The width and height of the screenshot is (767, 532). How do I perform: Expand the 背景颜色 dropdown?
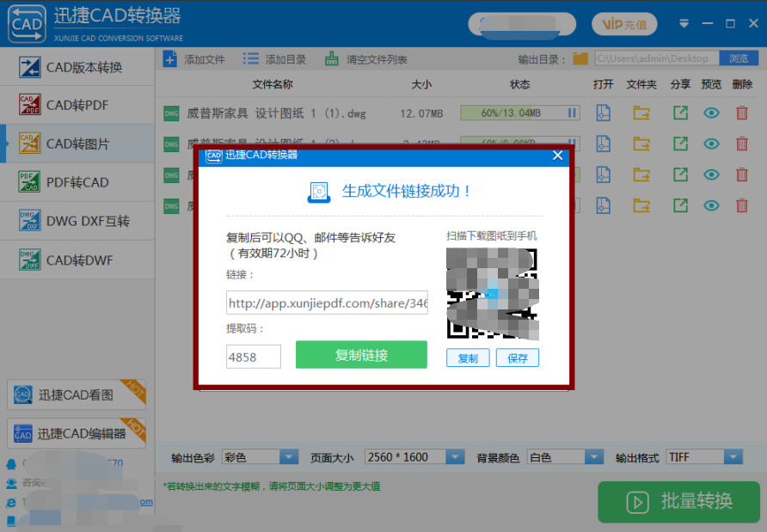(594, 457)
